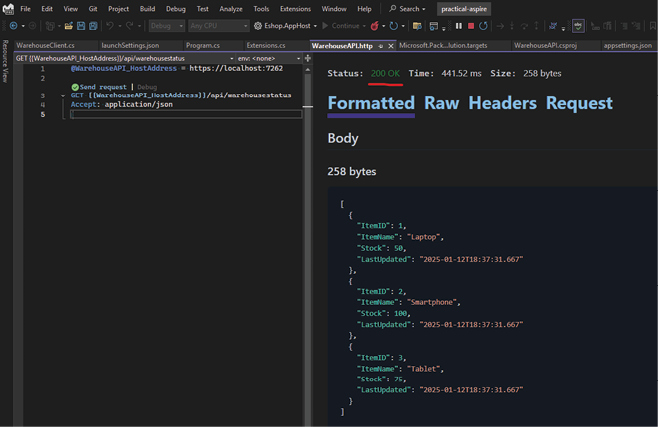Switch to the Raw response view
The height and width of the screenshot is (427, 658).
click(x=441, y=103)
